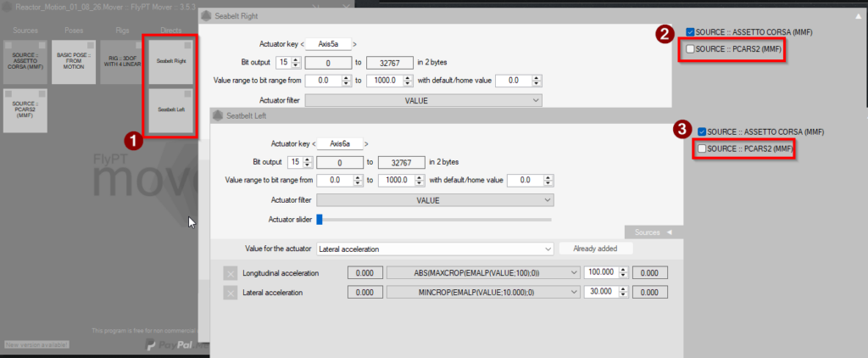Remove the Longitudinal acceleration row with X
The height and width of the screenshot is (358, 868).
coord(231,273)
